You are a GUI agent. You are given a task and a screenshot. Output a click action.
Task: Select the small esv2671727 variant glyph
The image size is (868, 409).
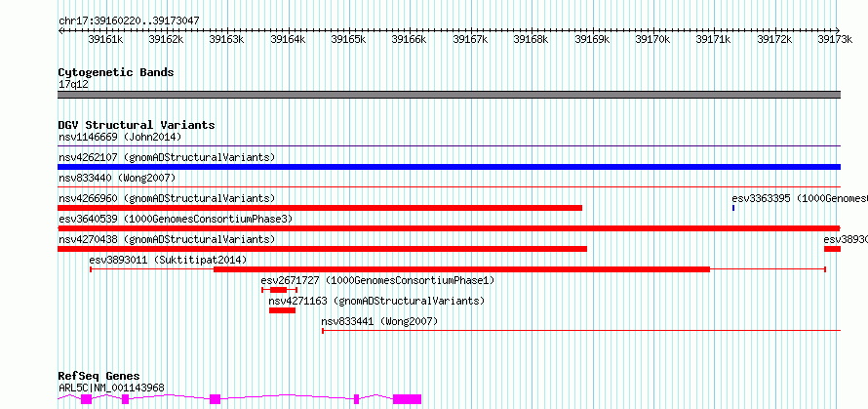pyautogui.click(x=280, y=290)
